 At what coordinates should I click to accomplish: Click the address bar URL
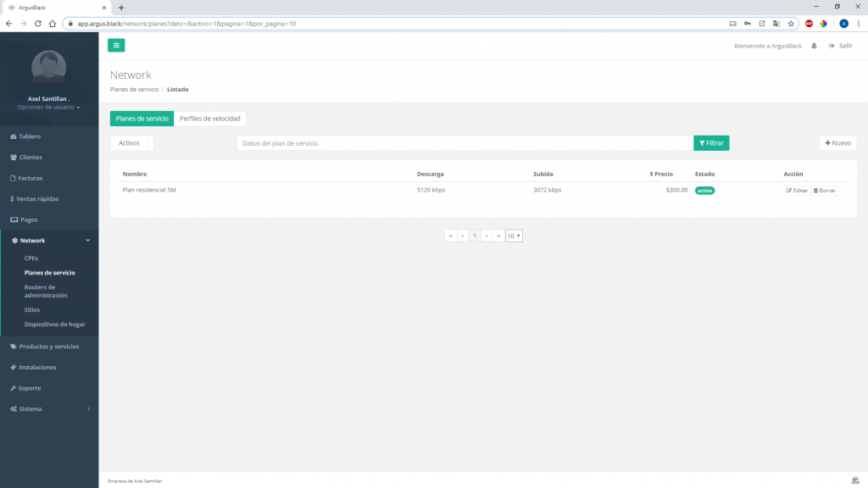point(186,24)
